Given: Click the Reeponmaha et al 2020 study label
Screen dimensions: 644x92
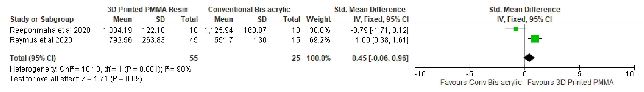Looking at the screenshot, I should pyautogui.click(x=50, y=30).
